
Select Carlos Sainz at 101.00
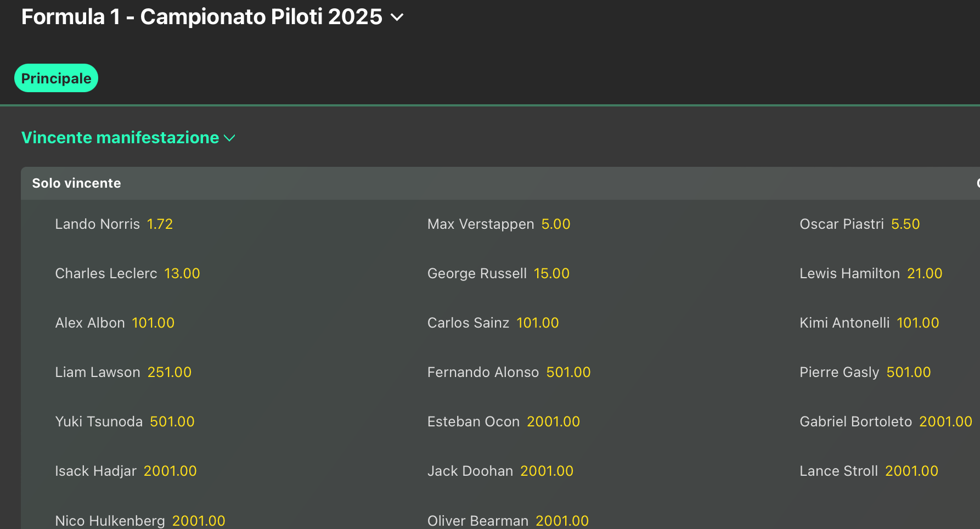click(x=537, y=323)
